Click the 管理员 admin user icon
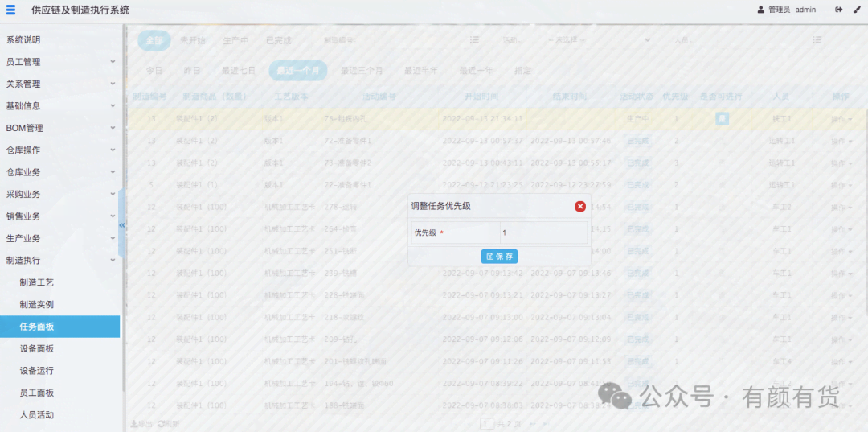This screenshot has height=432, width=868. 761,10
